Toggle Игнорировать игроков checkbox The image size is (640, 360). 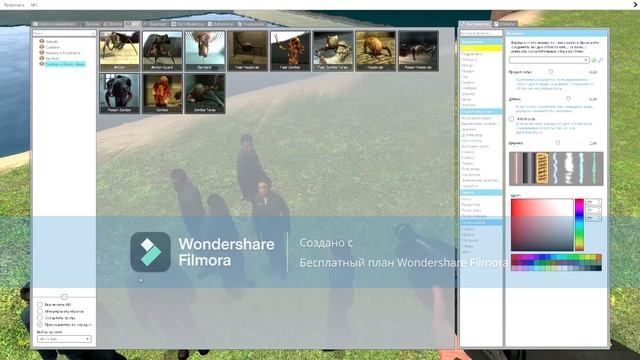point(40,311)
